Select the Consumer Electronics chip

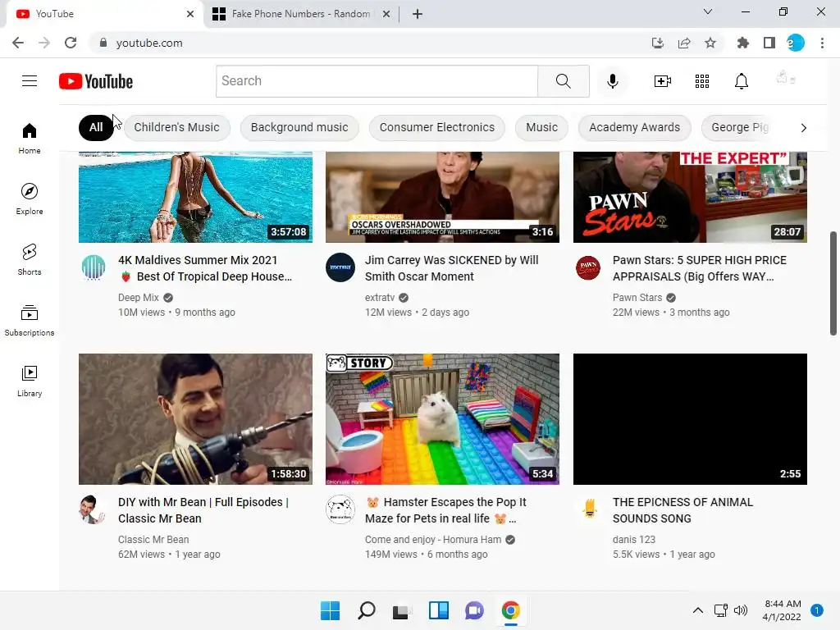click(437, 127)
